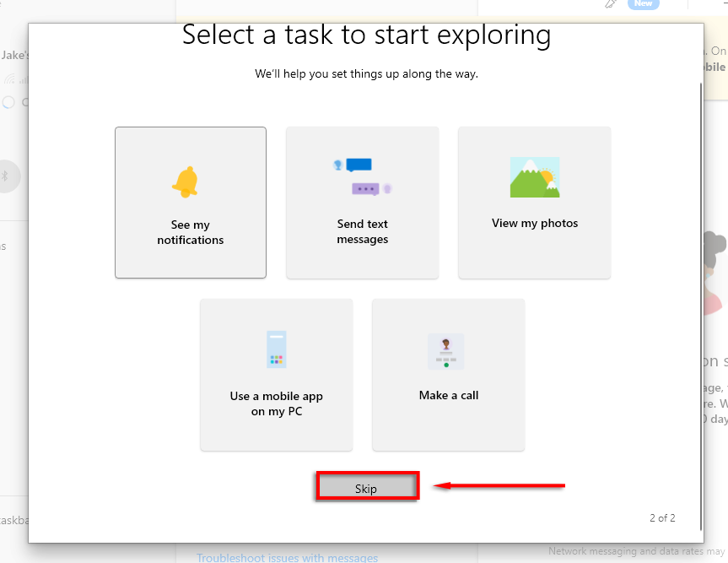This screenshot has height=563, width=728.
Task: Click the yellow bell notifications icon
Action: point(185,181)
